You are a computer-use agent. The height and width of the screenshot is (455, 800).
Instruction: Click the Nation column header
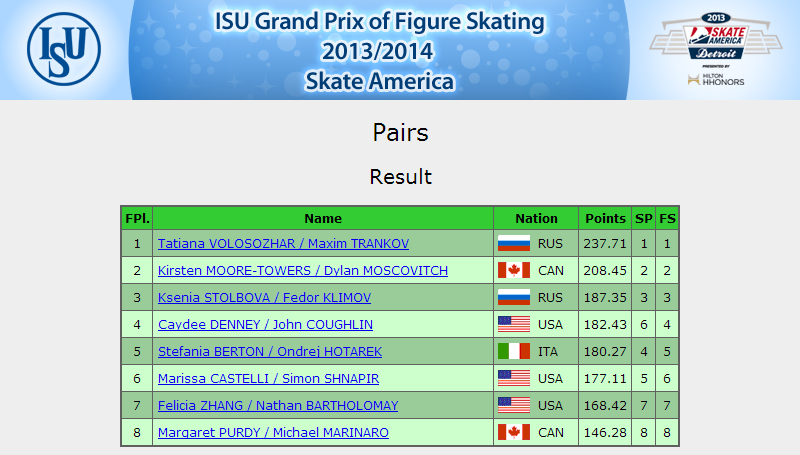(x=536, y=218)
